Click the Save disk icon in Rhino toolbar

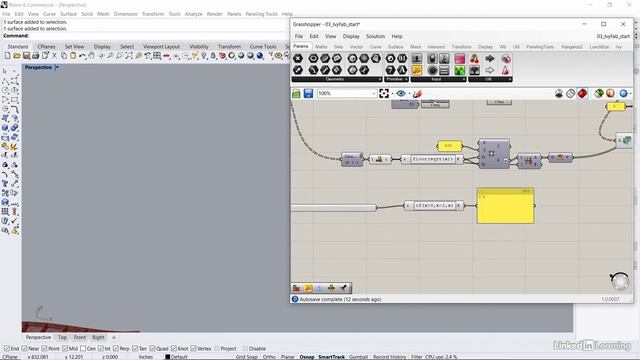(x=26, y=56)
